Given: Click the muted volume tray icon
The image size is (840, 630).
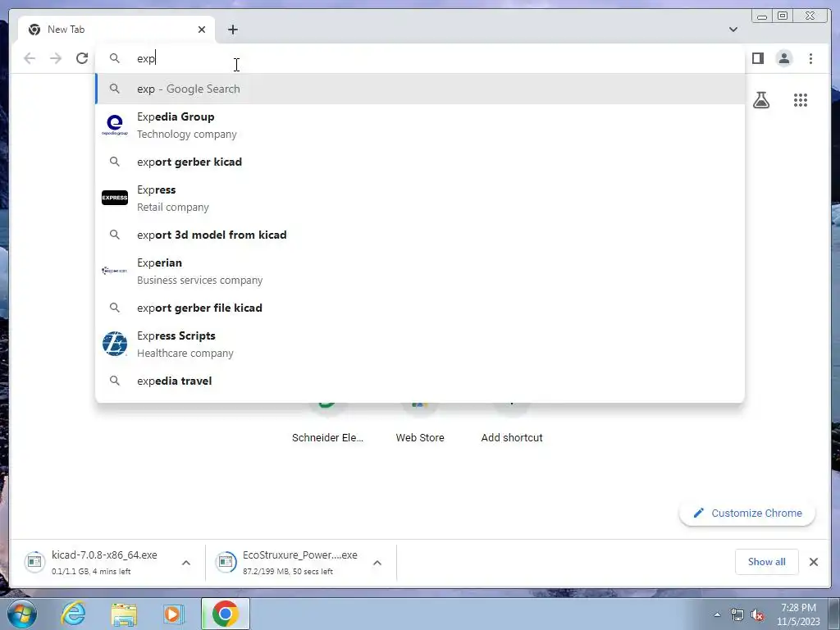Looking at the screenshot, I should point(757,615).
